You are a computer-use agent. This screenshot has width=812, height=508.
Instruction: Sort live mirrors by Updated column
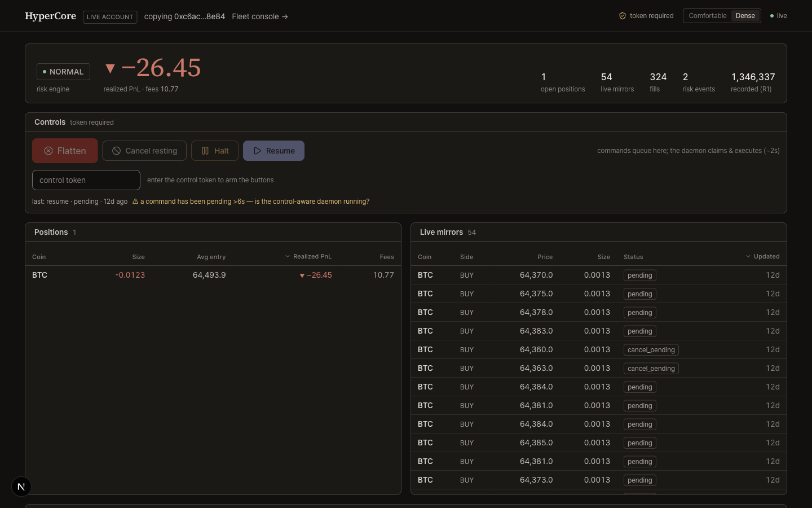[762, 256]
